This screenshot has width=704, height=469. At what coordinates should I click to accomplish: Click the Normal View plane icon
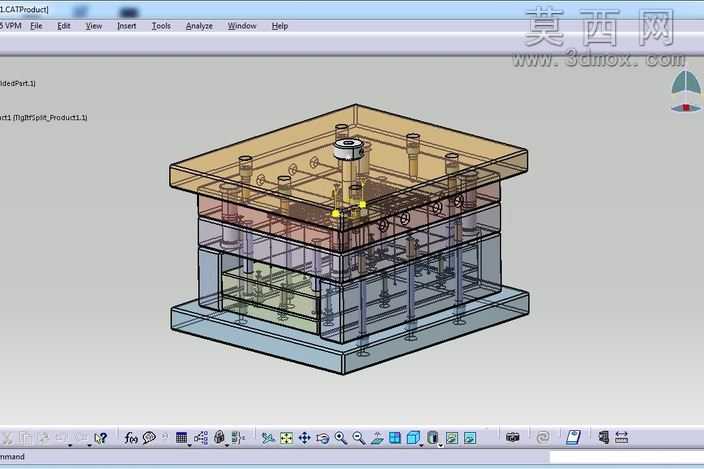click(377, 438)
